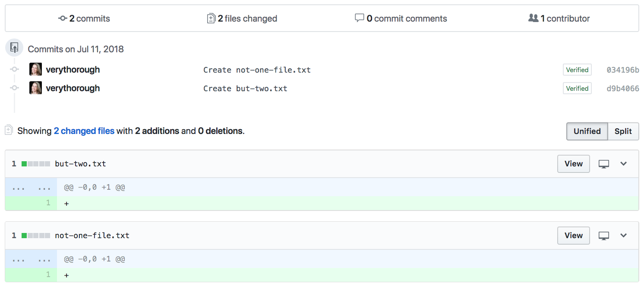Image resolution: width=644 pixels, height=287 pixels.
Task: Switch diff view to Split
Action: coord(623,131)
